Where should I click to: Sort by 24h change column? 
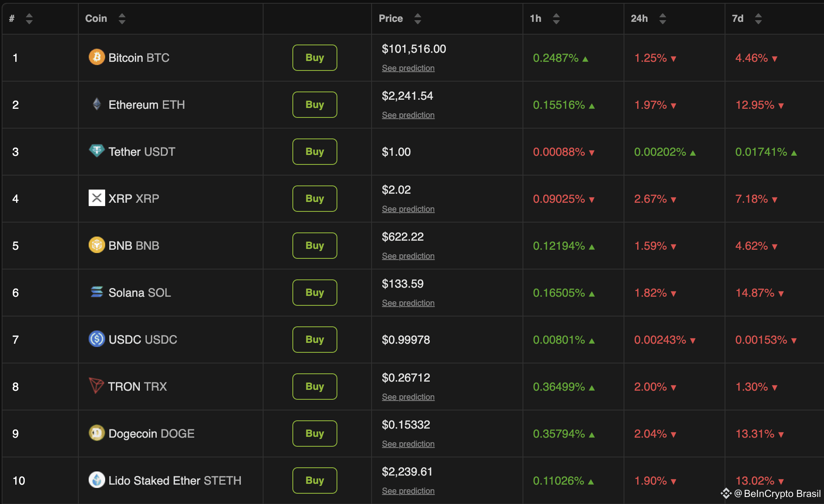[663, 19]
